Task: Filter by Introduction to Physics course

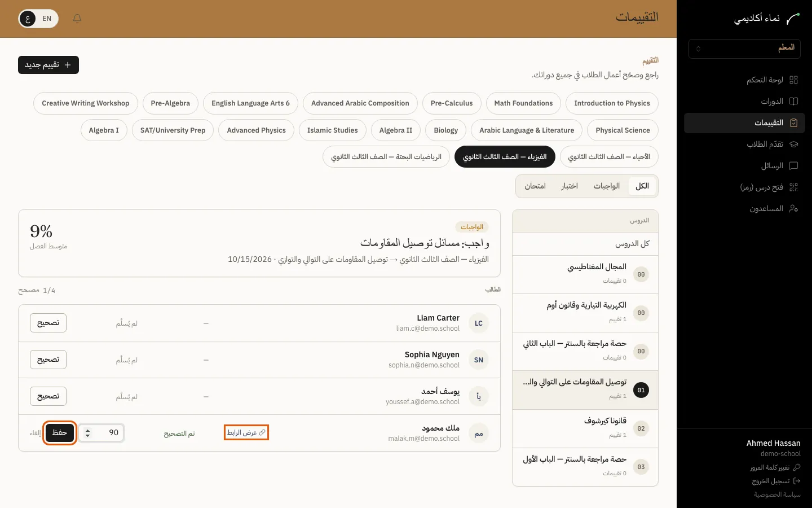Action: pos(612,103)
